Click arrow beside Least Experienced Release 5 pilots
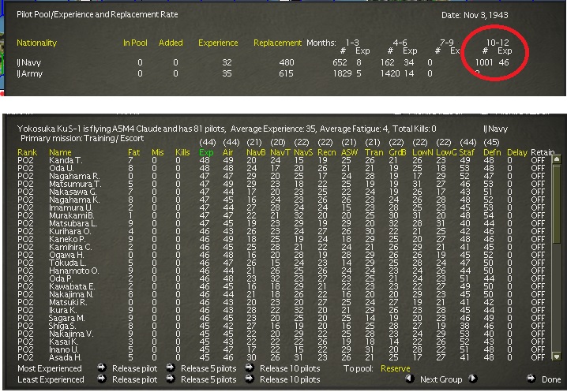Viewport: 567px width, 392px height. click(171, 379)
